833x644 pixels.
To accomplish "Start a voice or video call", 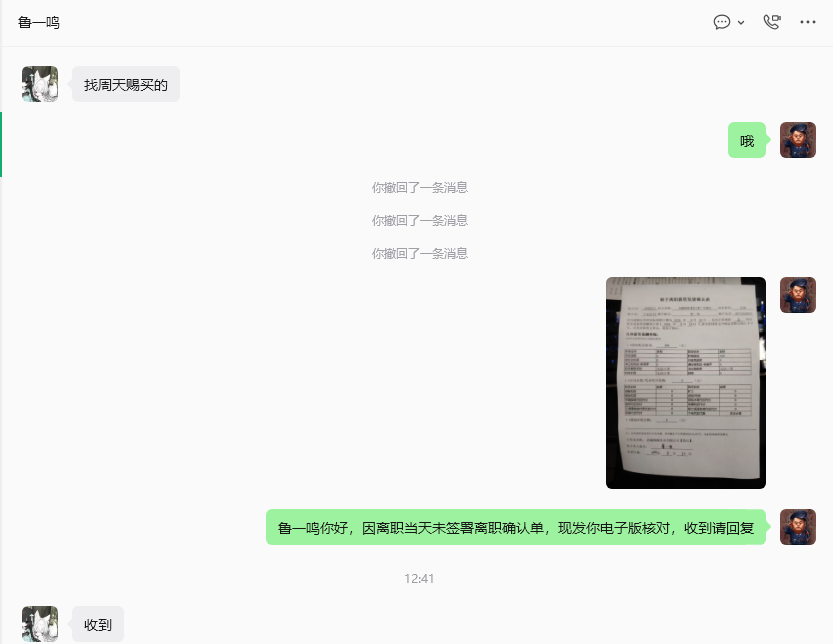I will [772, 22].
